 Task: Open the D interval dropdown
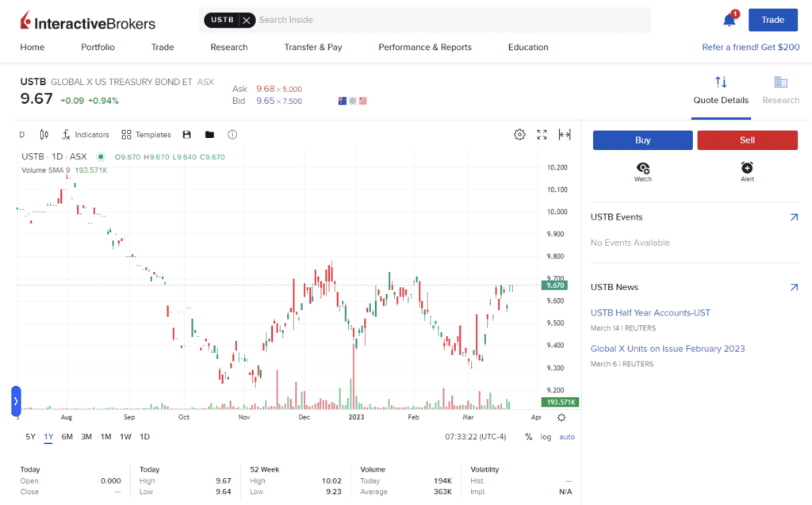coord(21,134)
